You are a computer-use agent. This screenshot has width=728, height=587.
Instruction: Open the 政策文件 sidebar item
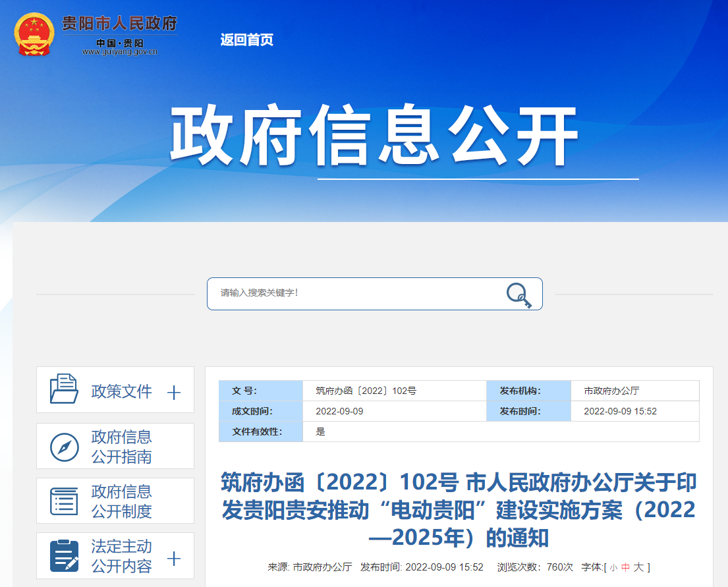point(122,391)
